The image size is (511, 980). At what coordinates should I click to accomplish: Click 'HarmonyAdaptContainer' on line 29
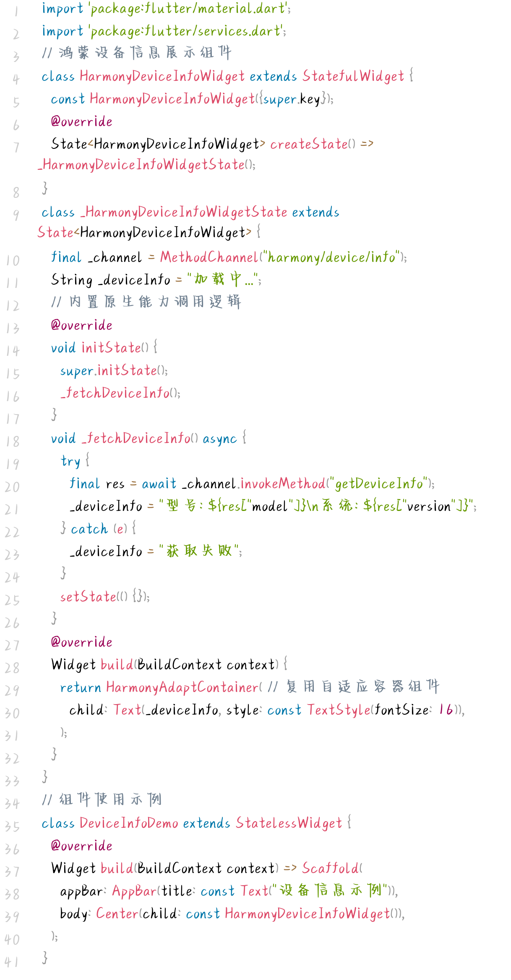(x=182, y=688)
